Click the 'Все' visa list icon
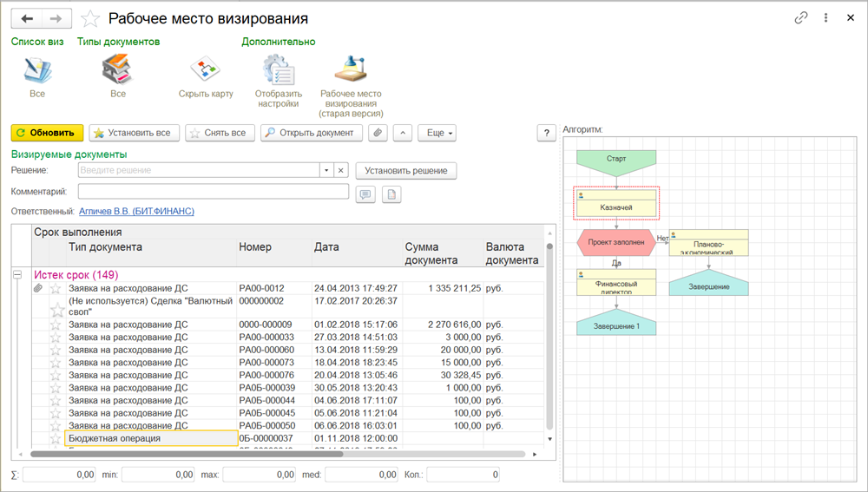Viewport: 868px width, 492px height. pyautogui.click(x=36, y=69)
